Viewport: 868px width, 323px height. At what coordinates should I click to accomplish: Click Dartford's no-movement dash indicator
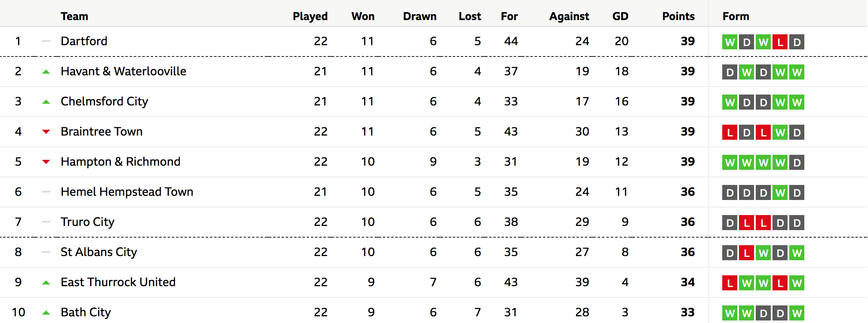point(46,41)
